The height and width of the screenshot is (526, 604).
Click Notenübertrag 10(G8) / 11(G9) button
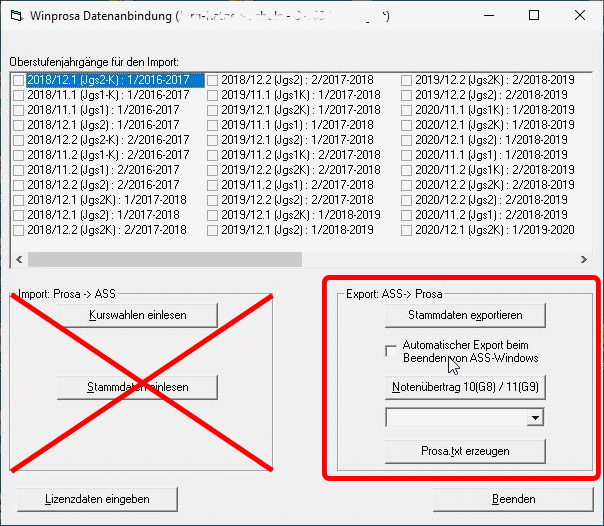pos(465,387)
